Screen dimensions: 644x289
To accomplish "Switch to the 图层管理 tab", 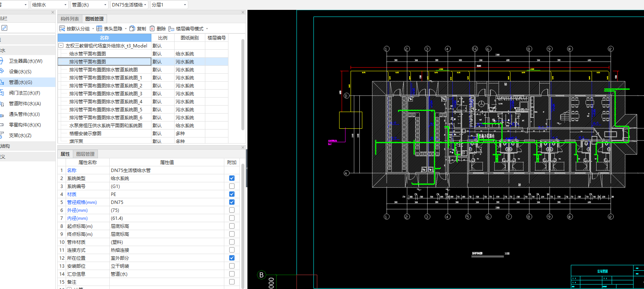I will (85, 154).
